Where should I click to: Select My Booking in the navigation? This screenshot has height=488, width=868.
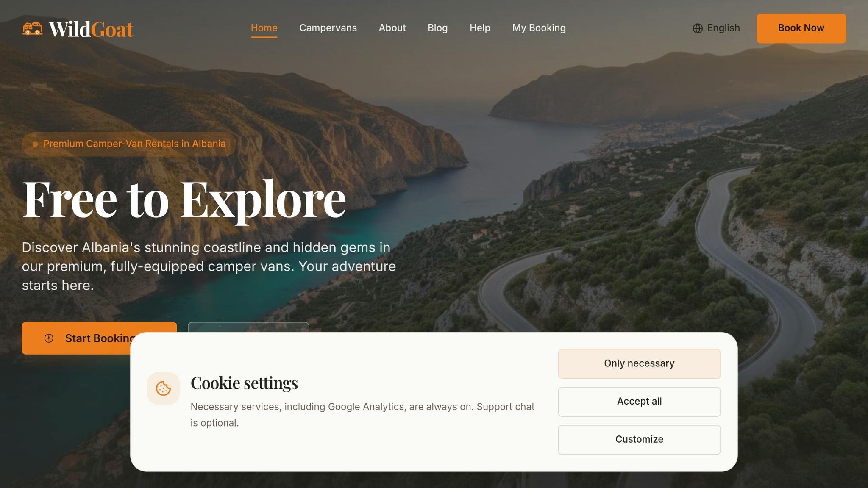(x=539, y=28)
